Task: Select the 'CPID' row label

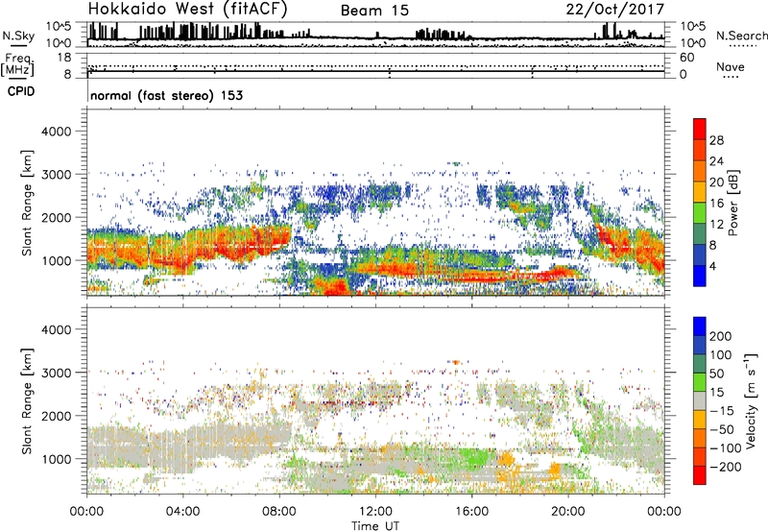Action: click(x=21, y=91)
